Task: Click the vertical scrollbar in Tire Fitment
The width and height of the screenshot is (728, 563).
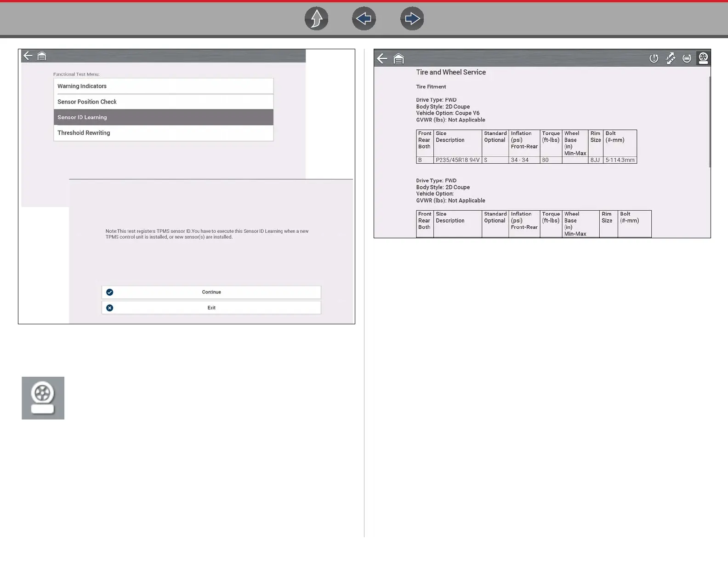Action: [710, 122]
